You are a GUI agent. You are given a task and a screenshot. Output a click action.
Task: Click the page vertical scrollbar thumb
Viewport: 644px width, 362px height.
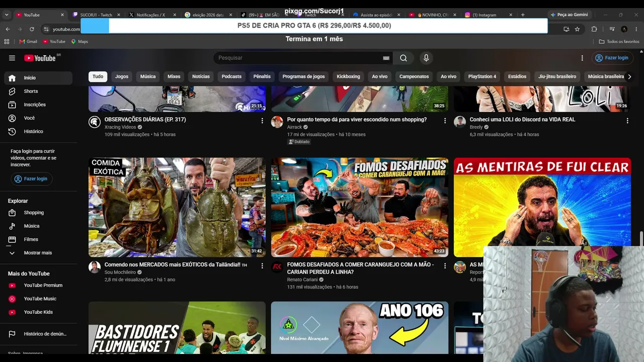pos(641,239)
